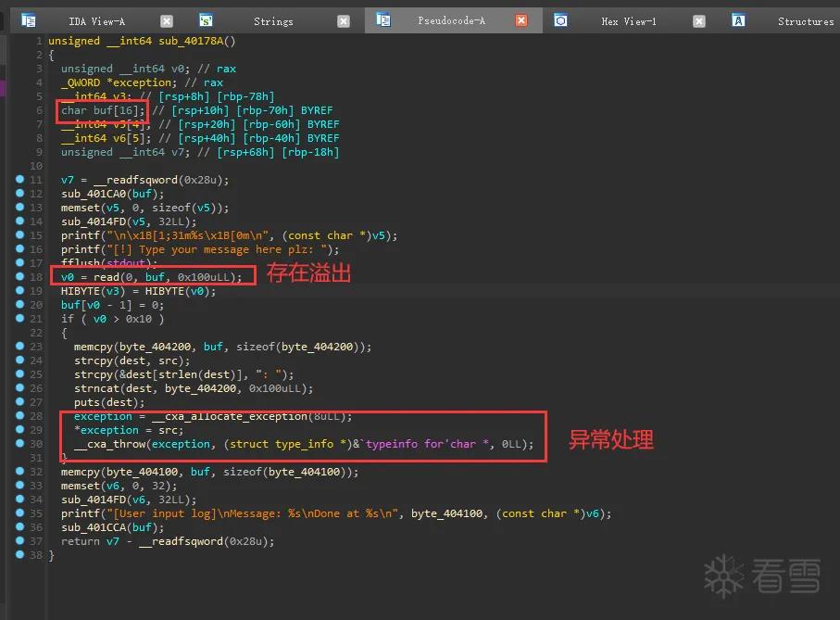
Task: Close the Pseudocode-A tab
Action: (521, 21)
